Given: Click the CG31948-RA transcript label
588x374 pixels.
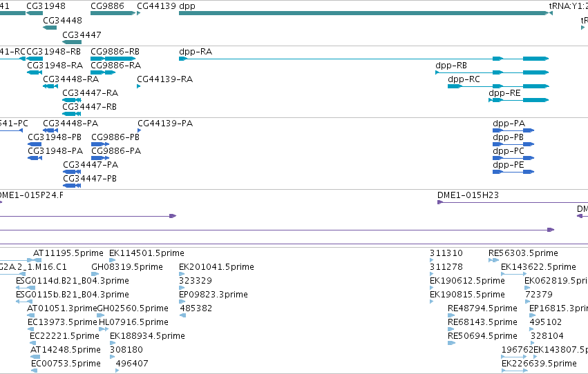Looking at the screenshot, I should pyautogui.click(x=55, y=65).
